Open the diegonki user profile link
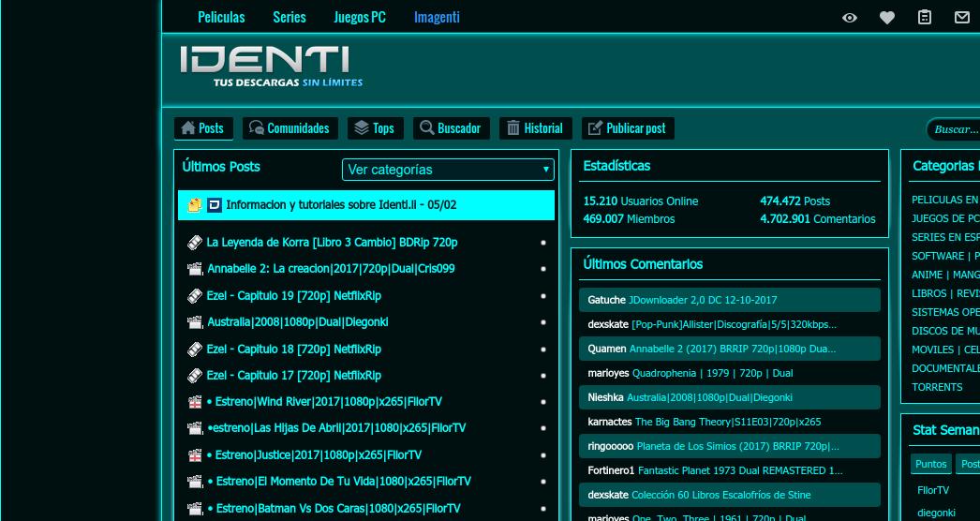The height and width of the screenshot is (521, 980). (x=936, y=513)
